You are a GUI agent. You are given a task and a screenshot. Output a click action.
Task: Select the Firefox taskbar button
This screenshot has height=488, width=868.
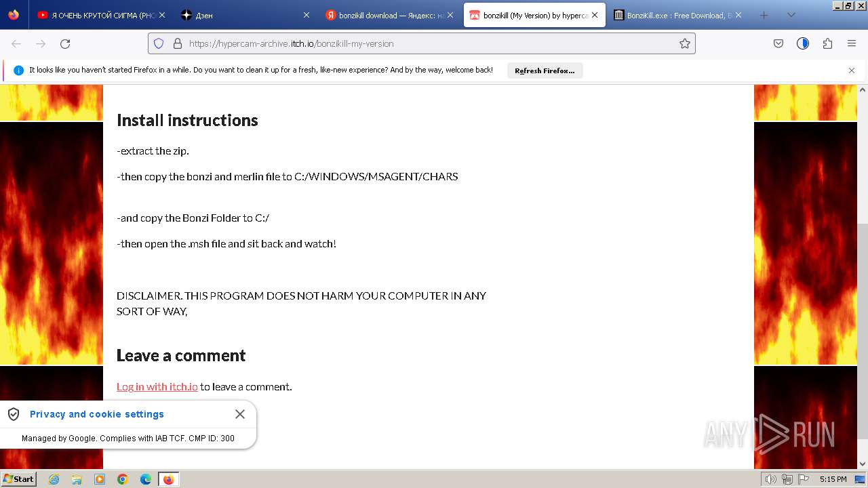(x=169, y=479)
